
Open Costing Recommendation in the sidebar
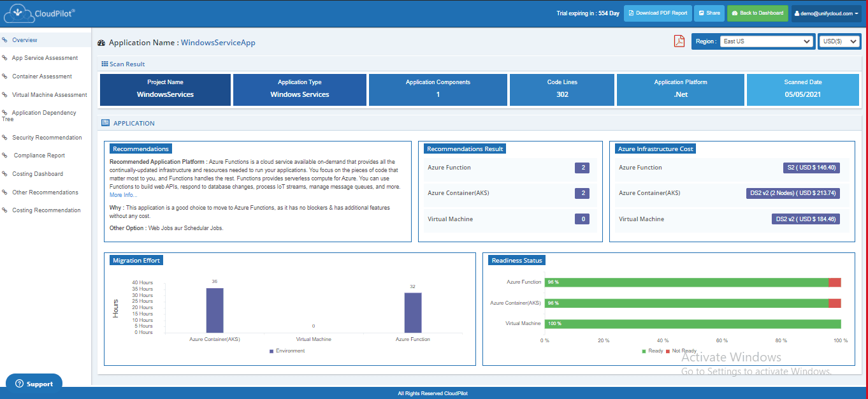pyautogui.click(x=46, y=210)
